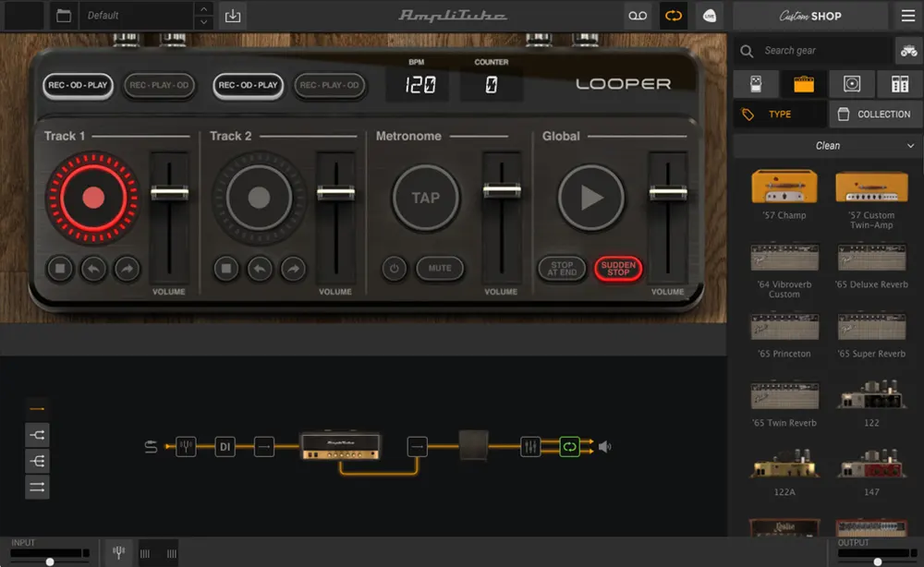Show amplifiers gear category
This screenshot has width=924, height=567.
[x=804, y=84]
